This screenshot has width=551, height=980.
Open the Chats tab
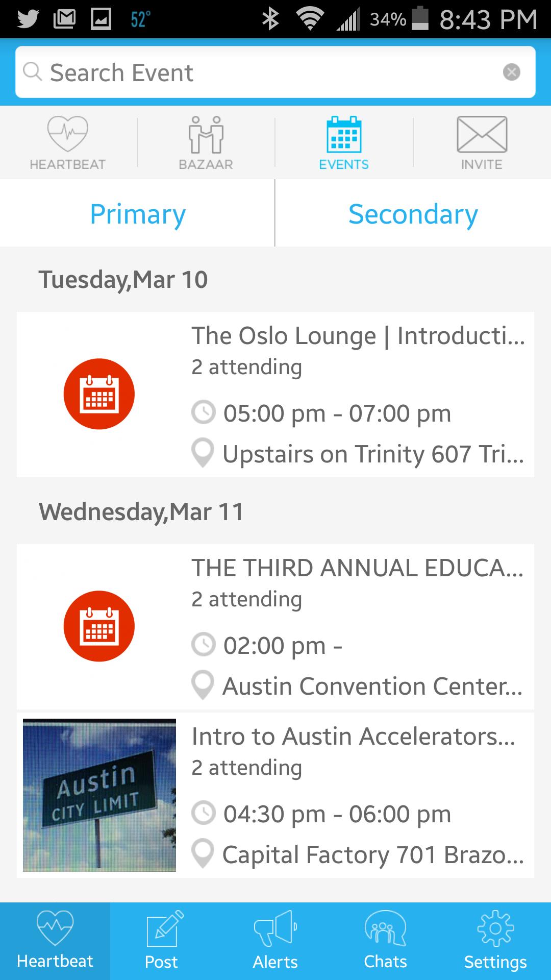click(x=385, y=941)
